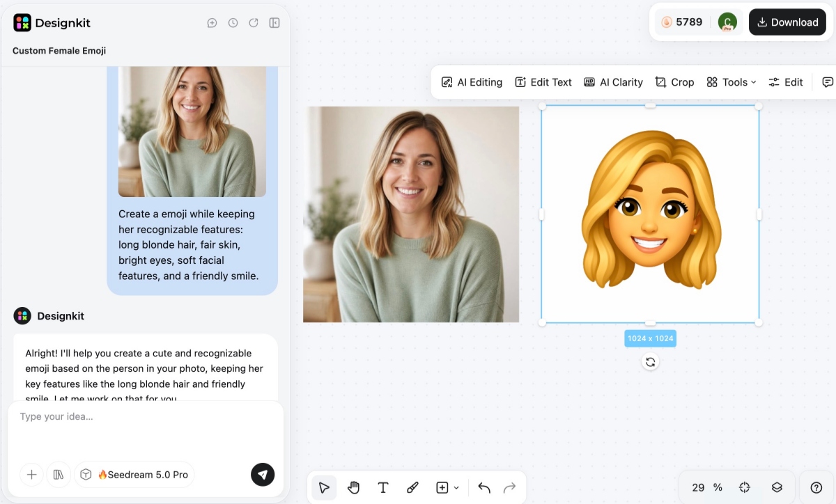Select the original woman photo on canvas
The image size is (836, 504).
pyautogui.click(x=411, y=214)
